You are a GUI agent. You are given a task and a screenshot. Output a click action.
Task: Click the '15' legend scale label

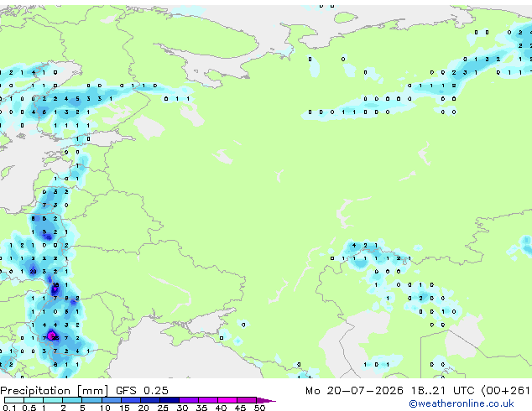click(124, 408)
